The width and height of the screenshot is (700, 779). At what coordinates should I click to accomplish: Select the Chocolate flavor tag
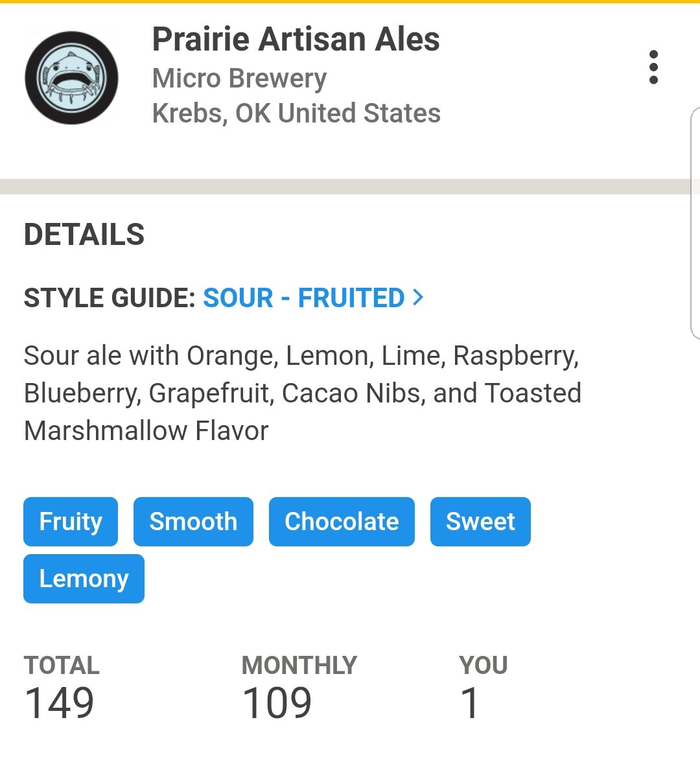(342, 522)
